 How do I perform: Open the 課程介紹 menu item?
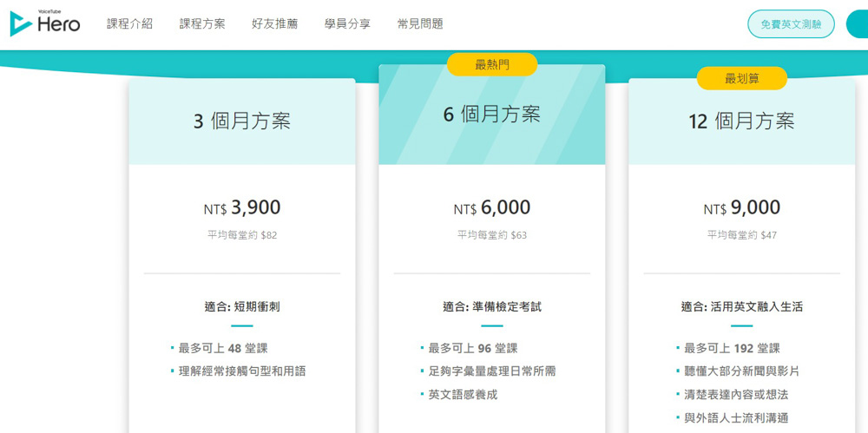[x=129, y=24]
